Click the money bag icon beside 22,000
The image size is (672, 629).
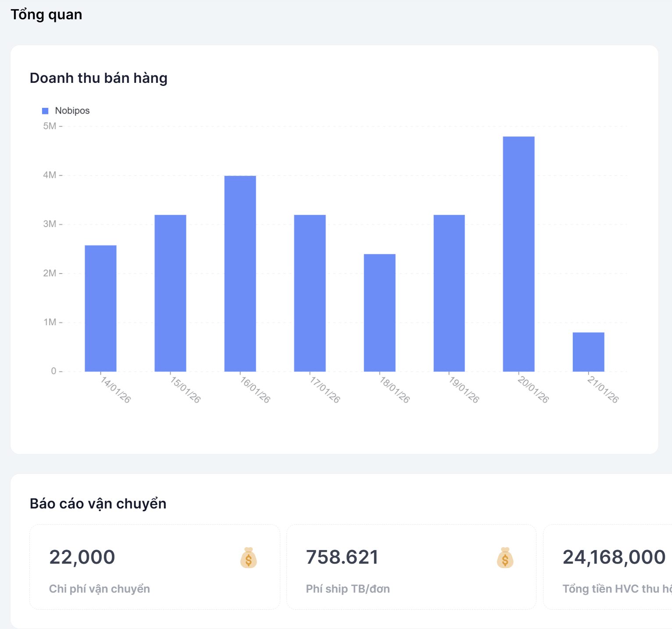(248, 558)
